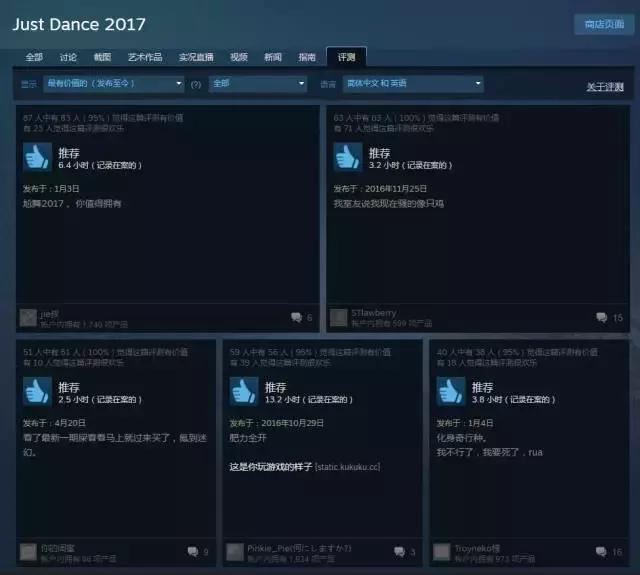The width and height of the screenshot is (640, 575).
Task: Click thumbs-up icon on 13.2 小时 review
Action: tap(244, 391)
